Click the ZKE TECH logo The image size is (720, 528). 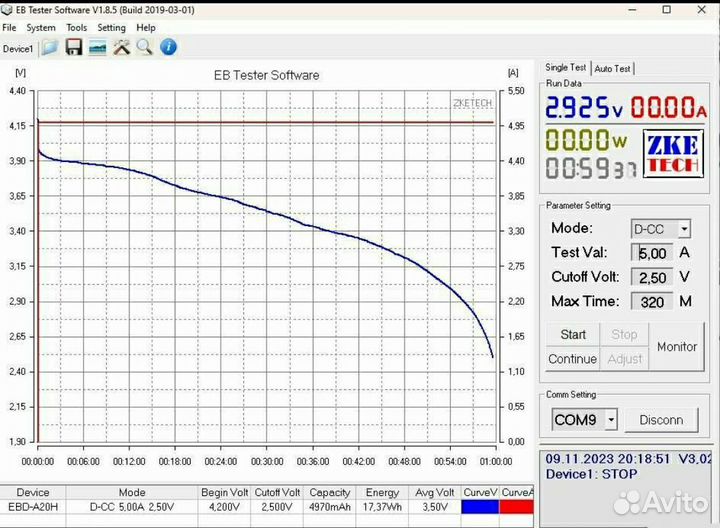(x=671, y=153)
